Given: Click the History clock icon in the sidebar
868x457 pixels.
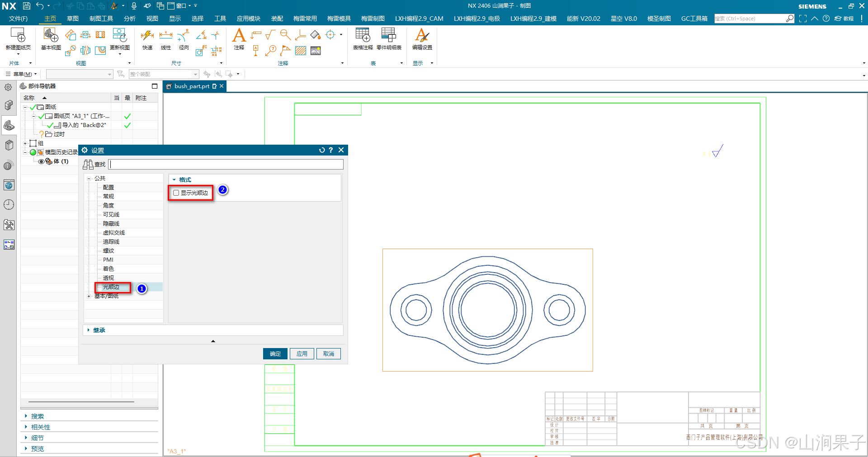Looking at the screenshot, I should (x=9, y=205).
